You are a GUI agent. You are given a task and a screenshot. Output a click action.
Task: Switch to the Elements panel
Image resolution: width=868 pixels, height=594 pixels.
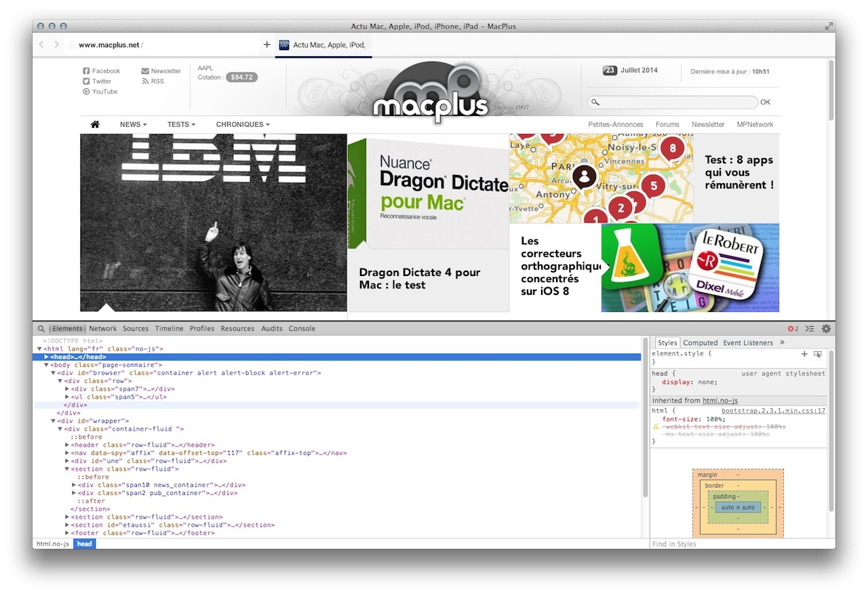[67, 329]
